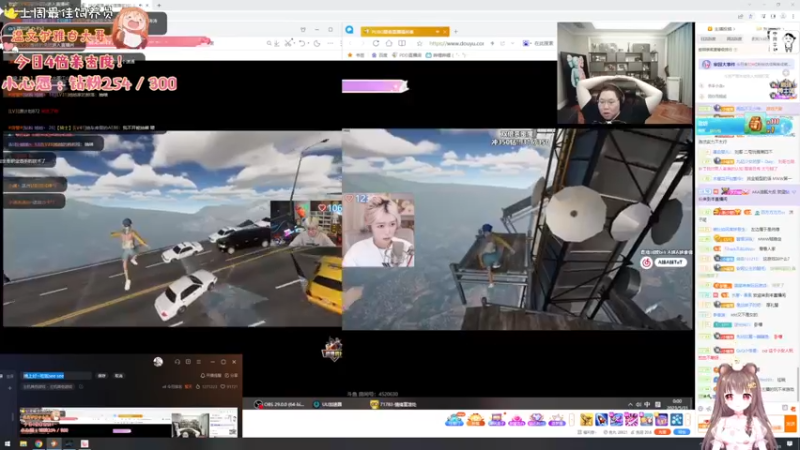Click the heart 106 like counter

coord(330,208)
